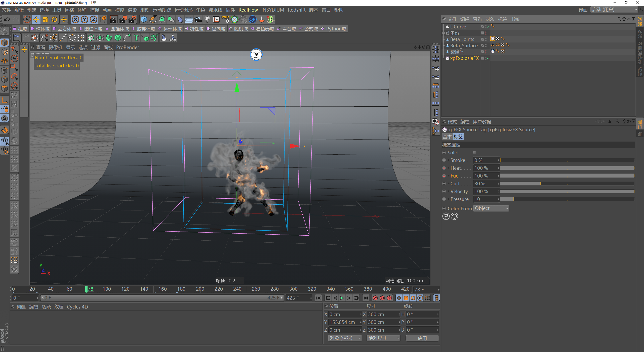Toggle xpExplosiaFX enable checkmark in object manager
This screenshot has height=352, width=644.
click(488, 58)
